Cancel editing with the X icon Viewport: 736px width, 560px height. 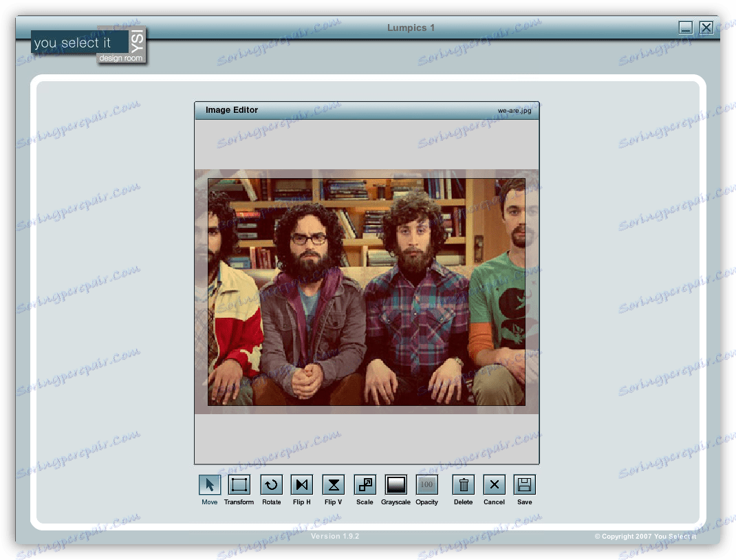click(x=495, y=484)
